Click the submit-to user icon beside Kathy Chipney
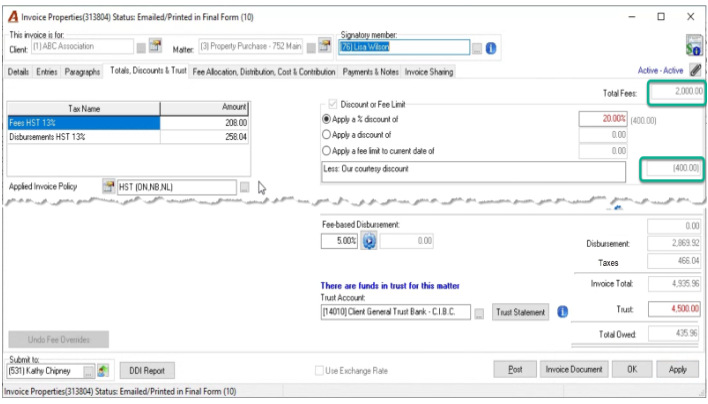The image size is (708, 404). (x=103, y=371)
